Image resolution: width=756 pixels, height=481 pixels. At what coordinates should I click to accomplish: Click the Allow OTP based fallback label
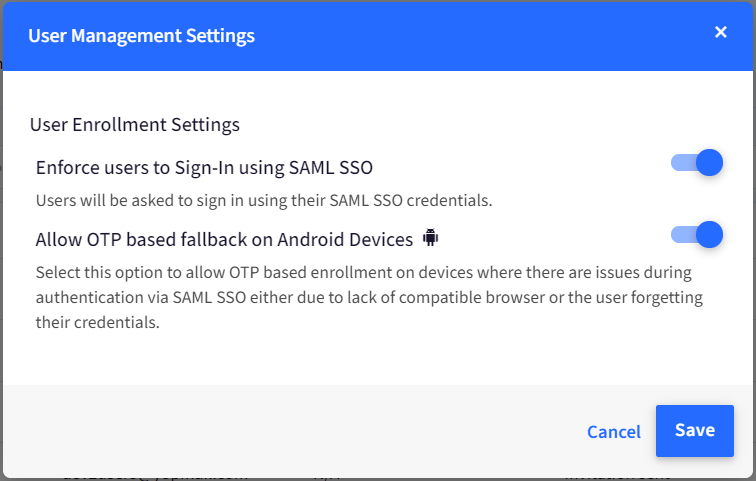point(224,239)
